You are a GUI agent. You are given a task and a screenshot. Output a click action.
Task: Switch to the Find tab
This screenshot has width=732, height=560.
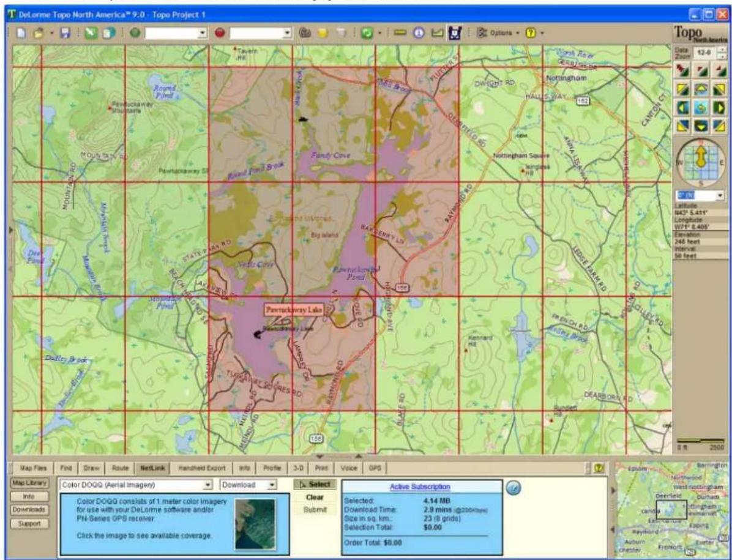coord(66,468)
